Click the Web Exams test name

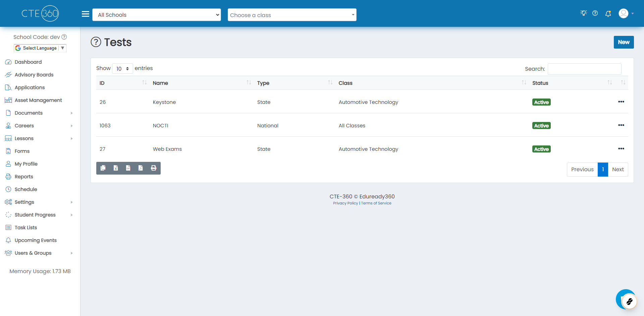pyautogui.click(x=167, y=149)
